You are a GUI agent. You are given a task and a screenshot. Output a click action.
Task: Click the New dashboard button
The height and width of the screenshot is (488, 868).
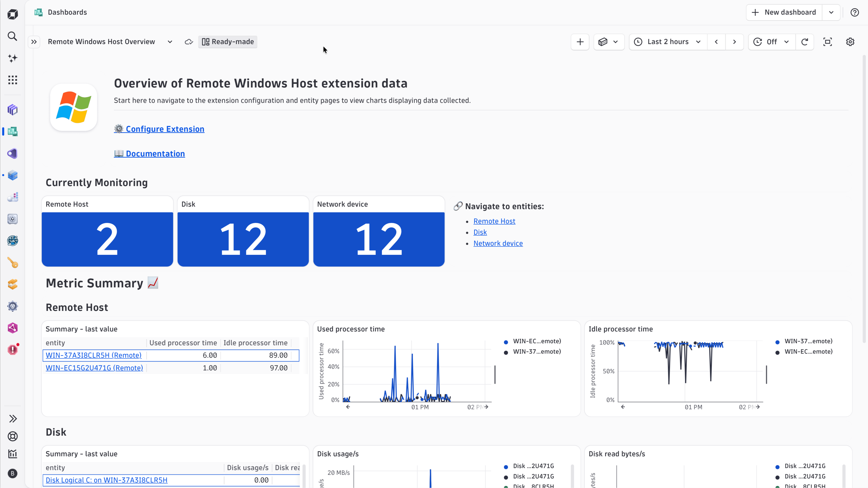[x=784, y=12]
